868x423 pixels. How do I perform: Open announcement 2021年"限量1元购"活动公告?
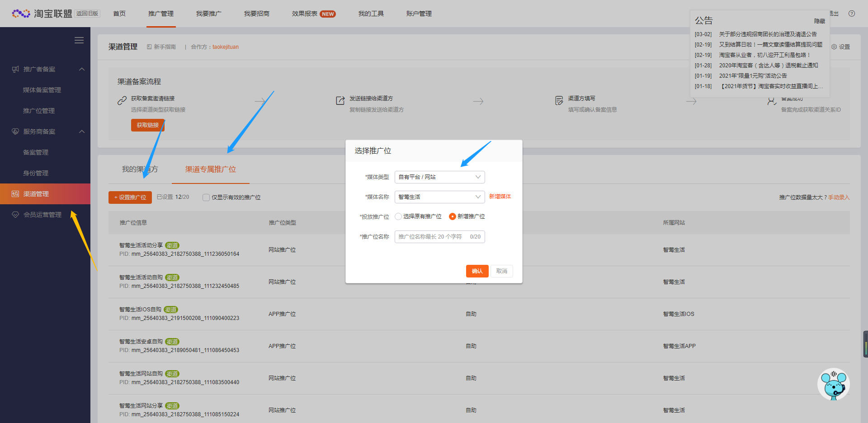[753, 76]
